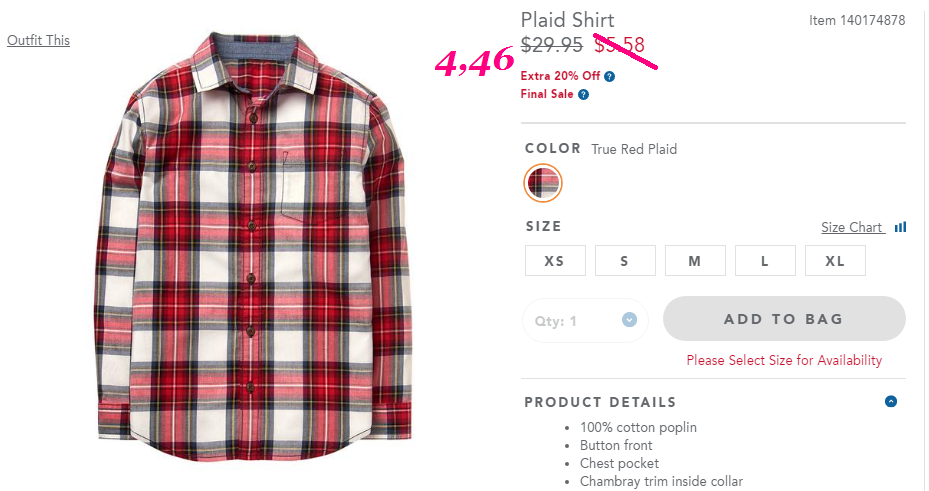Click the Extra 20% Off help icon

click(610, 76)
